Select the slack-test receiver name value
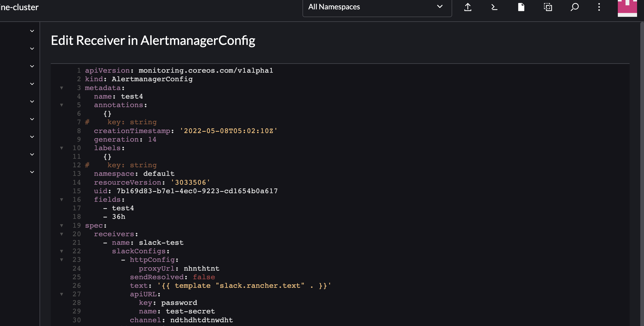Screen dimensions: 644x326 161,243
